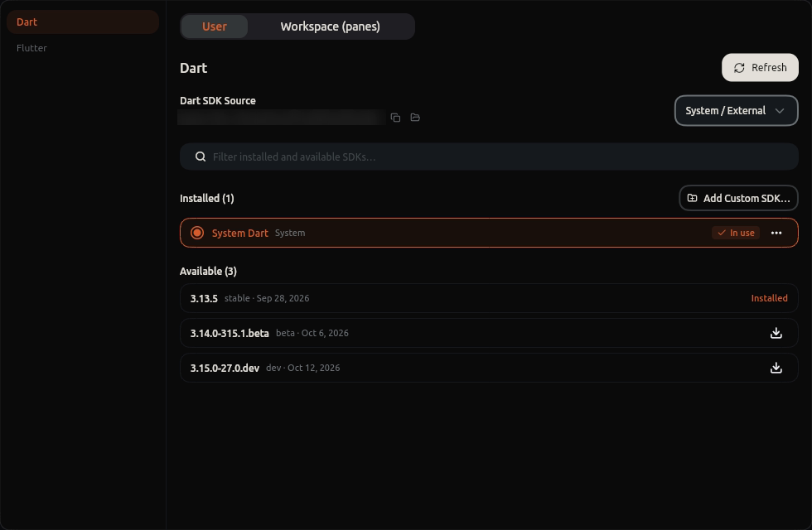Click the System Dart label

click(239, 233)
